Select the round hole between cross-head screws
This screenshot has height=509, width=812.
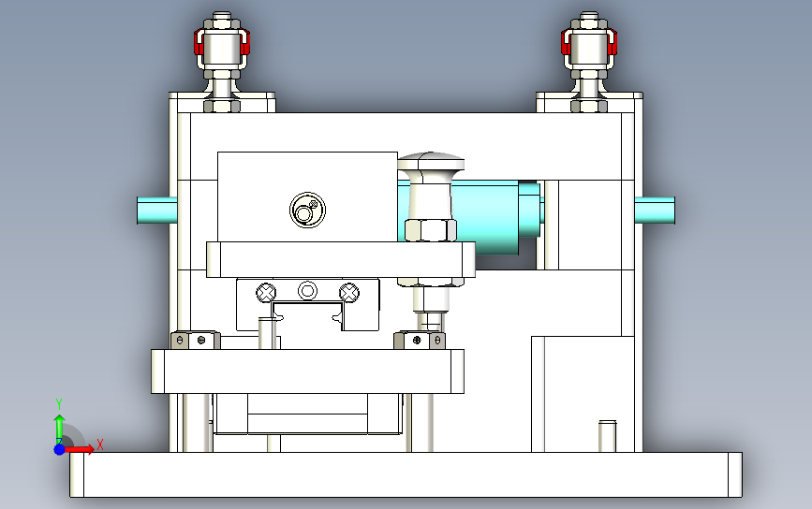coord(307,291)
